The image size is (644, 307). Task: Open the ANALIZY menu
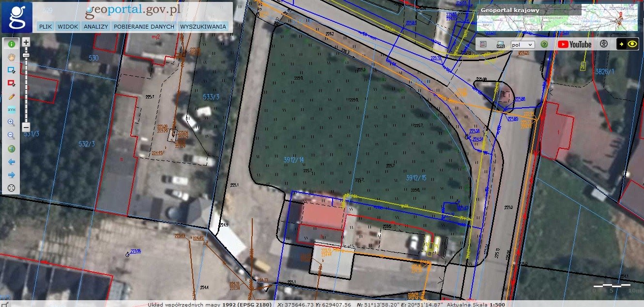pos(95,27)
